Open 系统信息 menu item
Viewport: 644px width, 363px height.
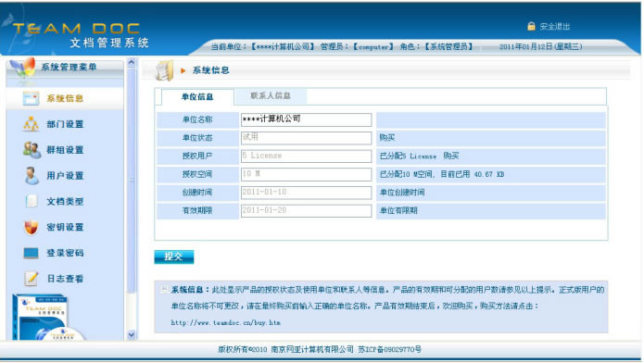65,98
